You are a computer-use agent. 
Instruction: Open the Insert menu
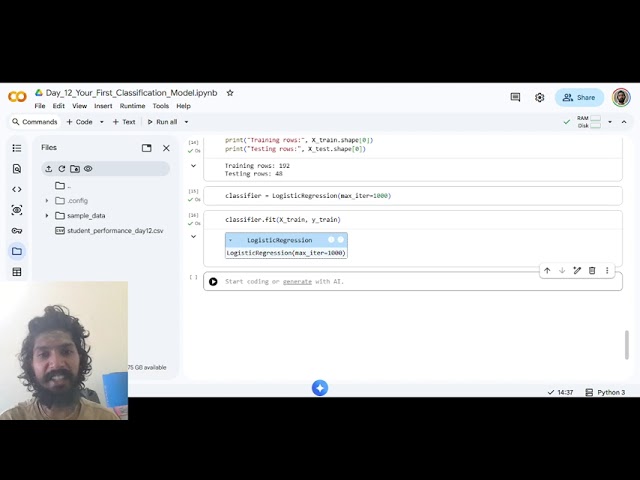pyautogui.click(x=103, y=106)
